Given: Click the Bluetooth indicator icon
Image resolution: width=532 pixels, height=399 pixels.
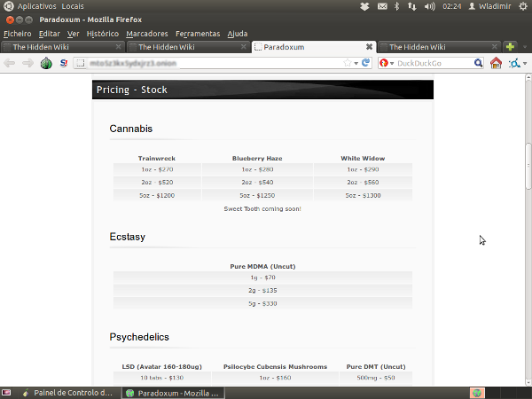Looking at the screenshot, I should click(x=396, y=6).
